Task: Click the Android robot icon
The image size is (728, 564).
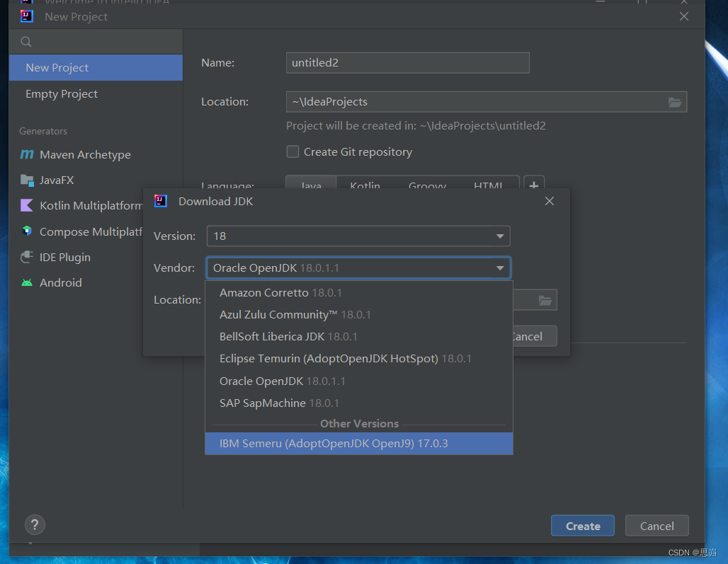Action: tap(27, 282)
